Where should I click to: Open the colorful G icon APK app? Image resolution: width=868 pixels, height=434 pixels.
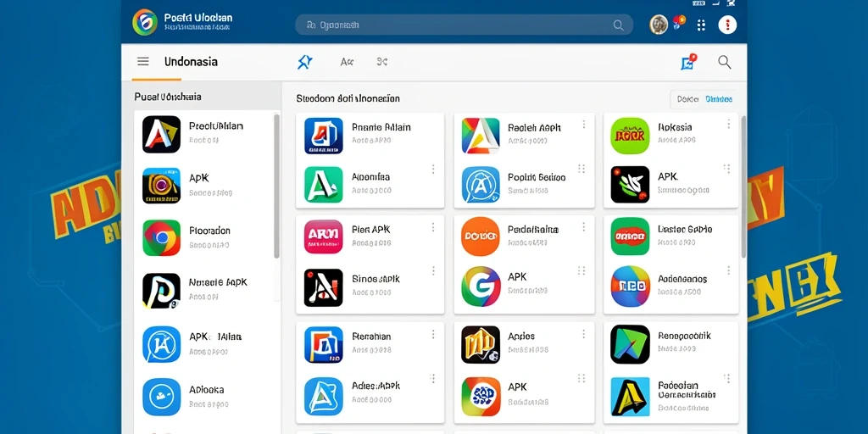click(481, 287)
